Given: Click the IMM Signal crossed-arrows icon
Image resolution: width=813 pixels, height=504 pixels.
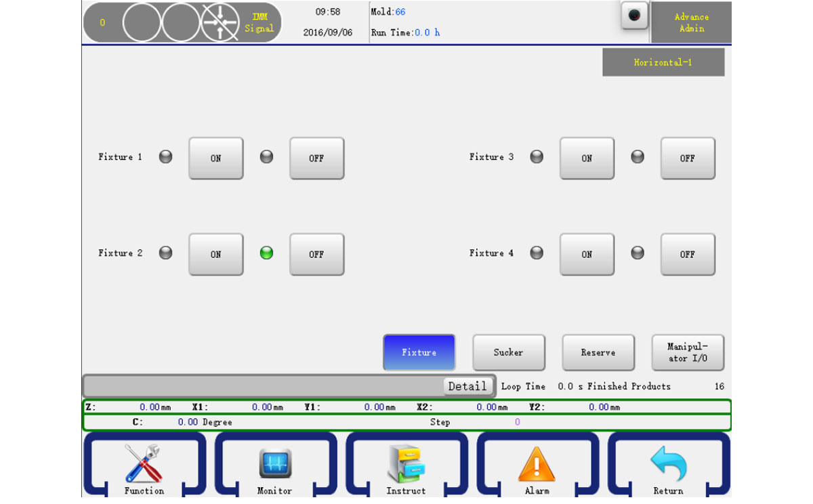Looking at the screenshot, I should pyautogui.click(x=220, y=22).
